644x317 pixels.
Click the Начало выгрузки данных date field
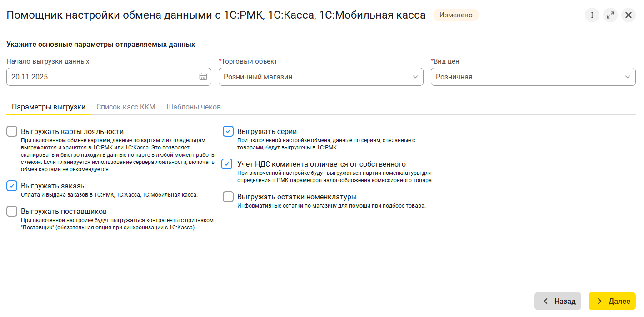(x=100, y=77)
